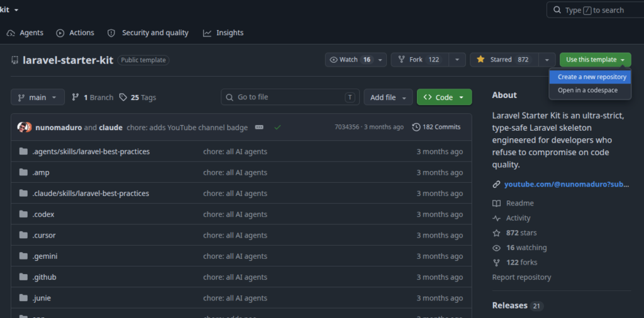Click the folder icon beside .junie
Screen dimensions: 644x318
coord(23,298)
